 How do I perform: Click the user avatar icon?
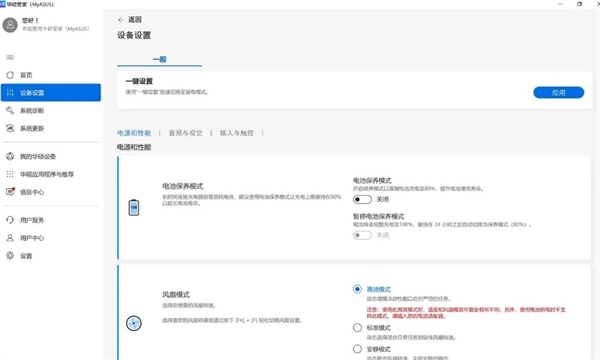coord(10,25)
